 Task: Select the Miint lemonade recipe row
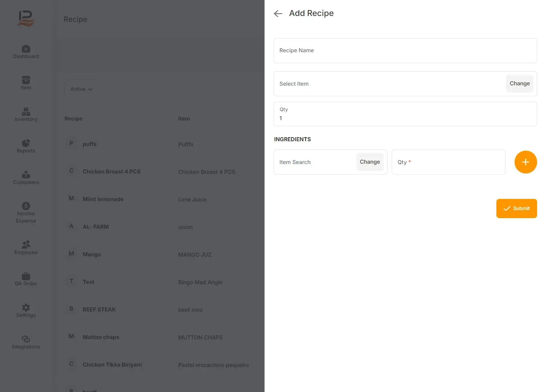pyautogui.click(x=103, y=199)
